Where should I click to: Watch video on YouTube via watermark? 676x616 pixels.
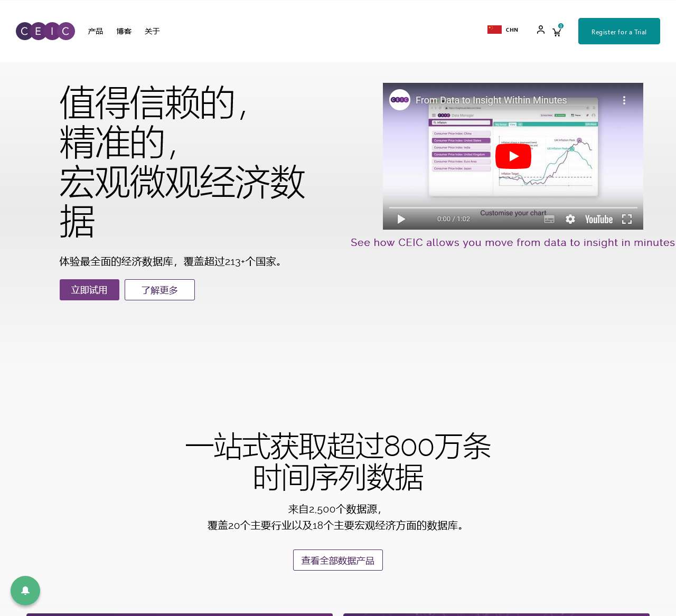point(598,219)
